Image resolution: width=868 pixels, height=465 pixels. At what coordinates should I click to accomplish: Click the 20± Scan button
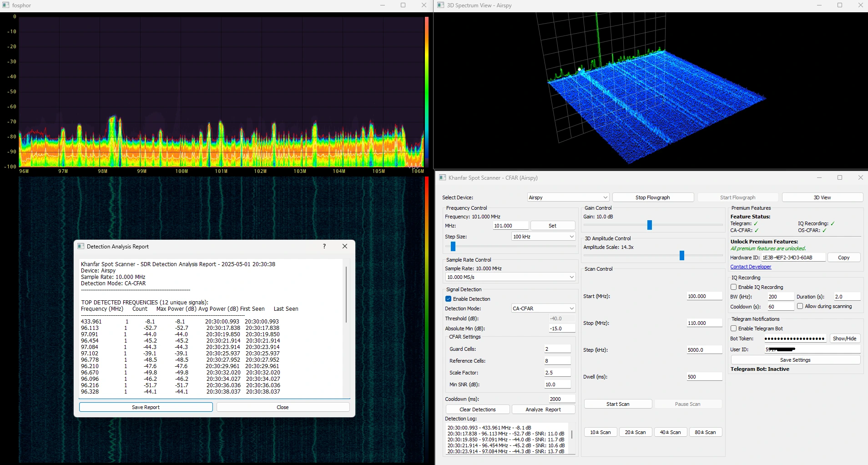click(x=635, y=432)
